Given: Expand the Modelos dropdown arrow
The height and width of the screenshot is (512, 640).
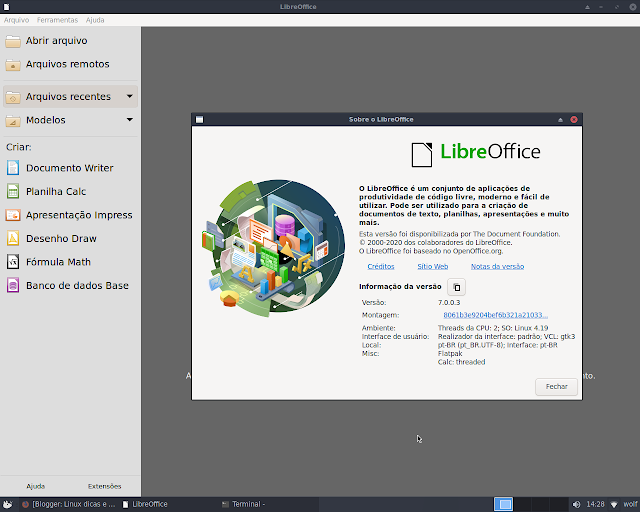Looking at the screenshot, I should point(129,120).
